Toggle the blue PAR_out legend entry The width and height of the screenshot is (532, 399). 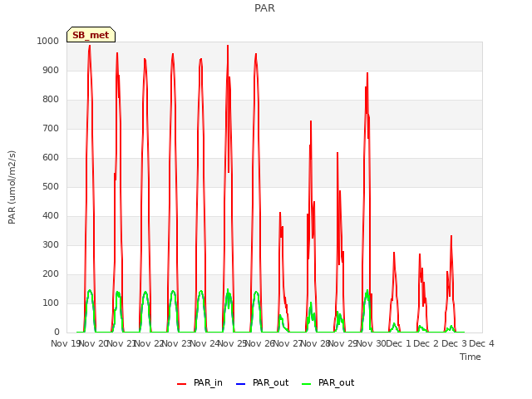(x=262, y=382)
